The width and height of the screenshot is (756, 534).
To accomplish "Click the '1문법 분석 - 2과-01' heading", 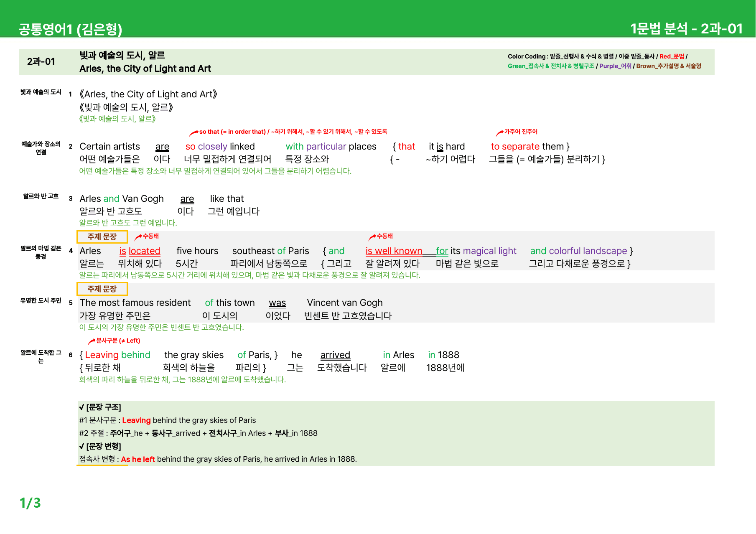I will 687,28.
